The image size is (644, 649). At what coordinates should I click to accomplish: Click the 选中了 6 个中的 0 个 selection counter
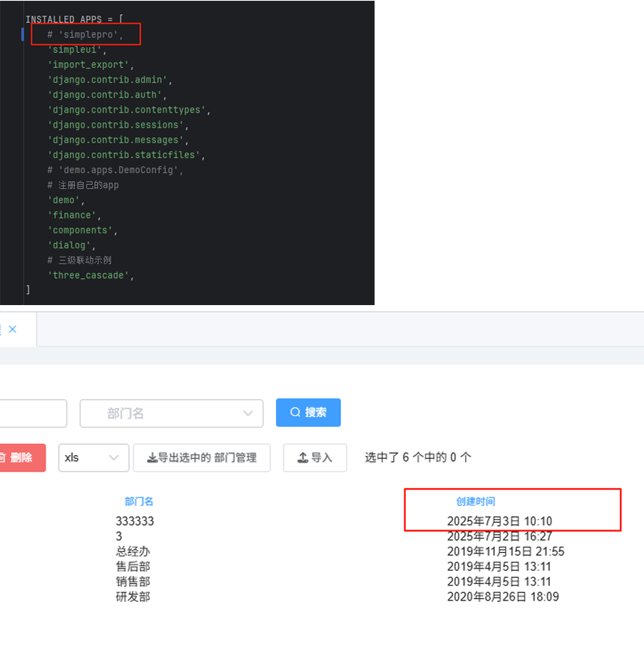click(418, 457)
